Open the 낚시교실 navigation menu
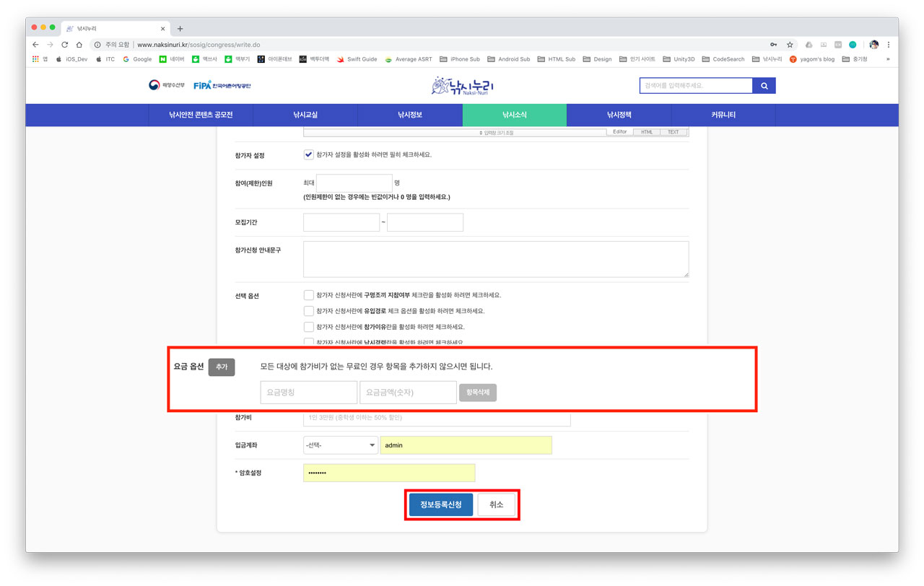Screen dimensions: 924x586 (x=305, y=115)
